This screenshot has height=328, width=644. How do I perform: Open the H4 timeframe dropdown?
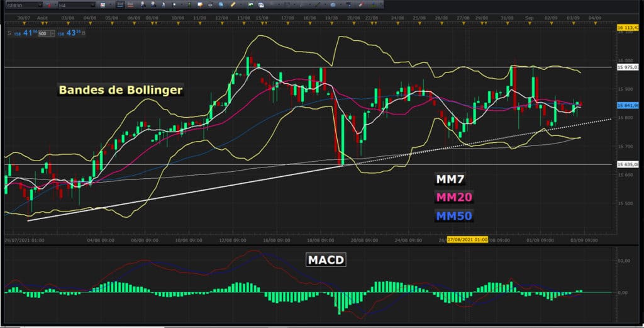pos(76,5)
